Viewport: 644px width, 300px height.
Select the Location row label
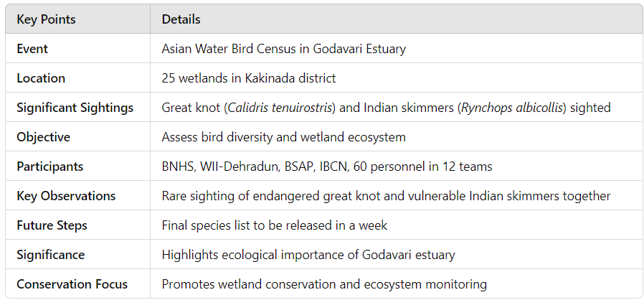point(41,78)
